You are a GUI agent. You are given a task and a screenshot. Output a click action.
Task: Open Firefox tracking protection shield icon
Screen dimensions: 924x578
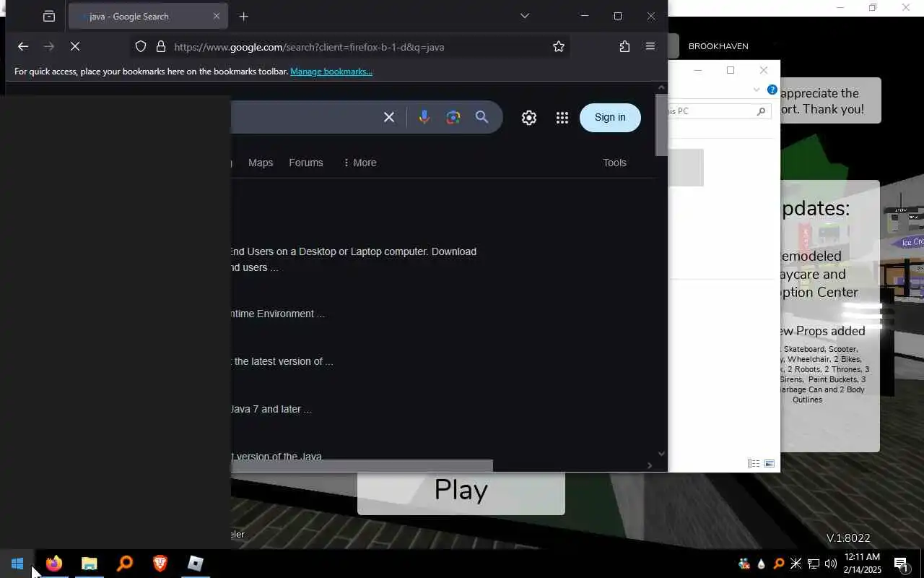tap(141, 46)
